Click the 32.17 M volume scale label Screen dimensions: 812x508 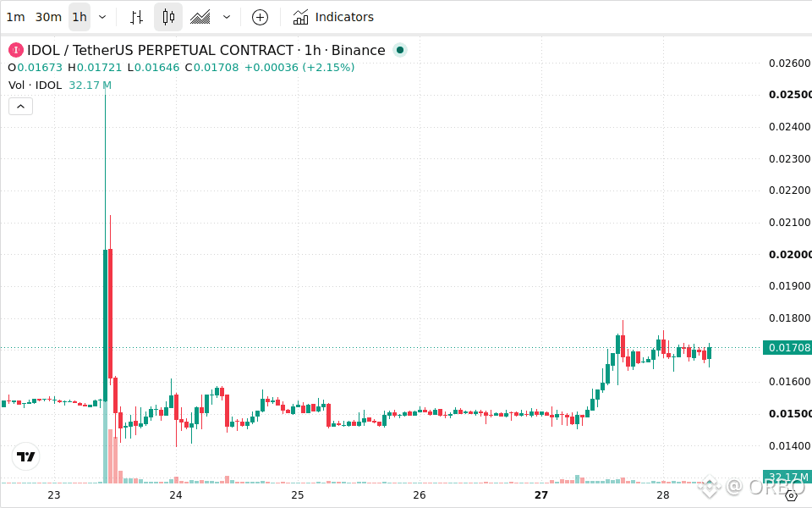pos(788,477)
